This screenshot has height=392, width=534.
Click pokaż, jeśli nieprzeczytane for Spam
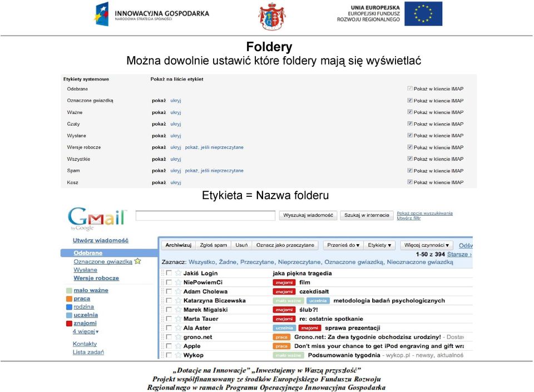pyautogui.click(x=214, y=171)
